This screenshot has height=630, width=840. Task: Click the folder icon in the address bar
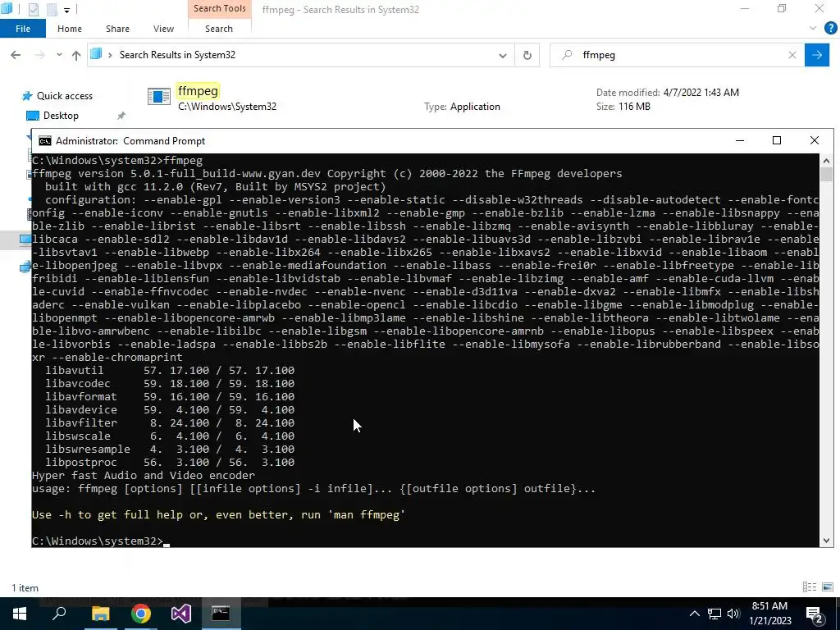coord(96,54)
